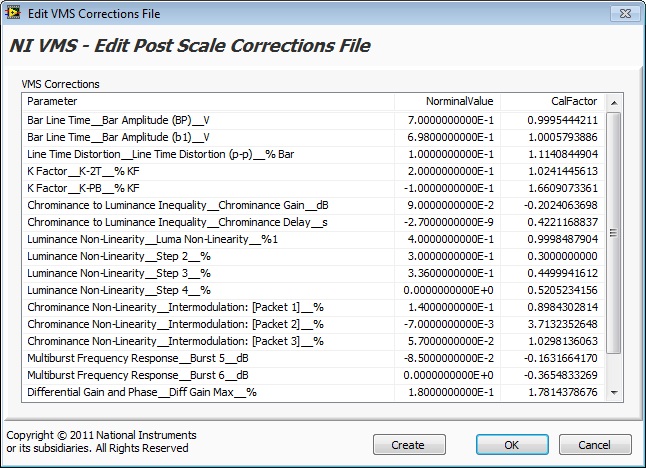The image size is (646, 468).
Task: Select Intermodulation Packet 2 row
Action: 314,324
